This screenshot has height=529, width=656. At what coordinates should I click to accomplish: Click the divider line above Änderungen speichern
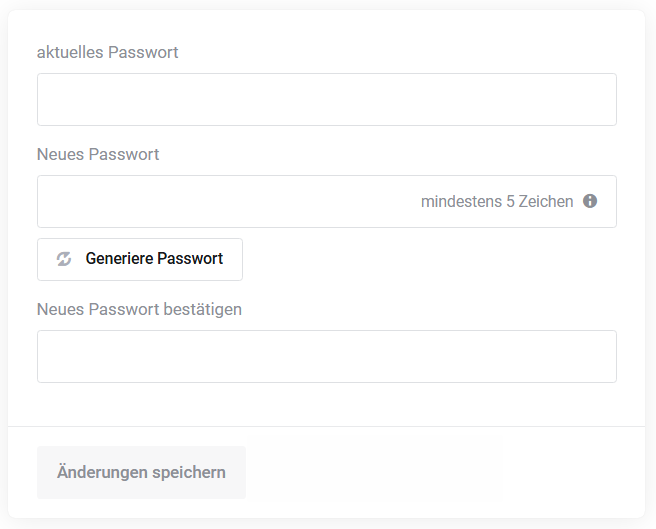point(326,427)
